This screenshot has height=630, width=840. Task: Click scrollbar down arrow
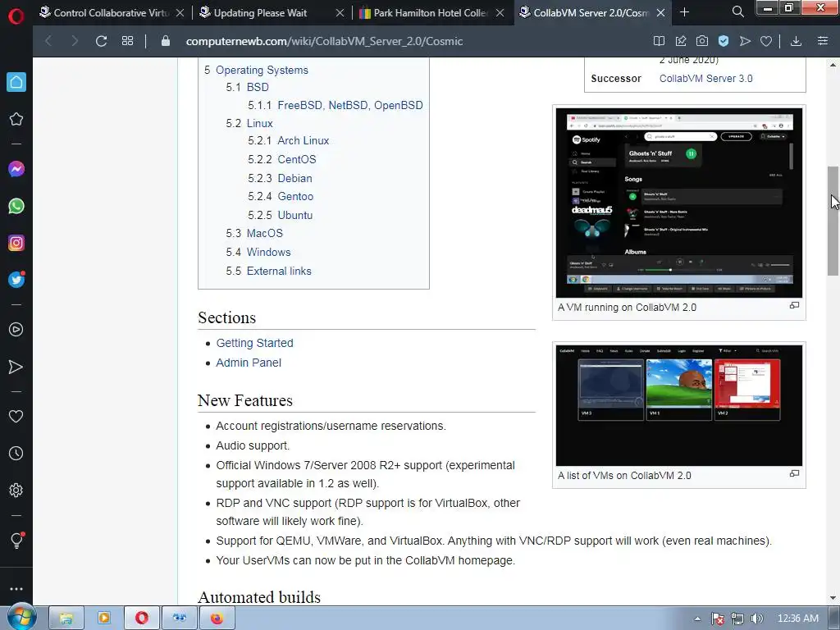tap(833, 598)
